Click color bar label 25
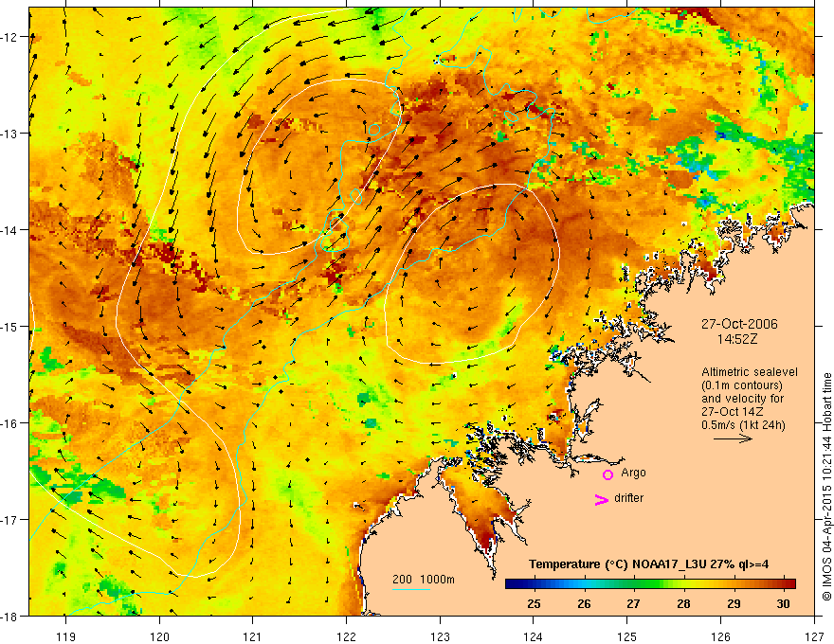Screen dimensions: 834x644 point(534,604)
